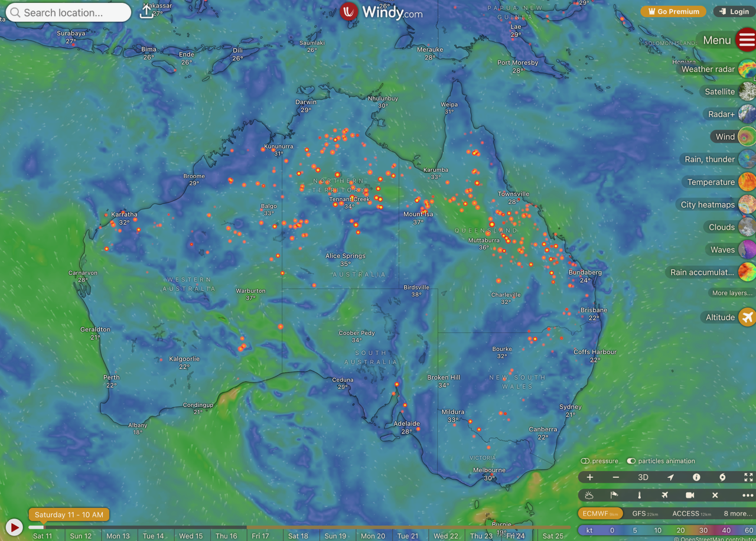Image resolution: width=756 pixels, height=541 pixels.
Task: Select the airplane airports icon in toolbar
Action: (x=665, y=495)
